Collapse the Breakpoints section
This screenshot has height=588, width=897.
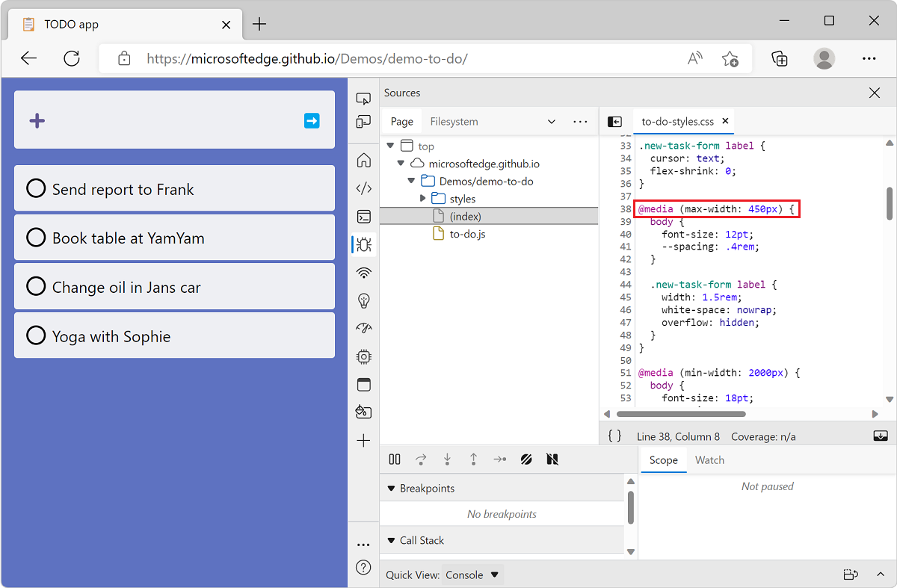pos(392,488)
